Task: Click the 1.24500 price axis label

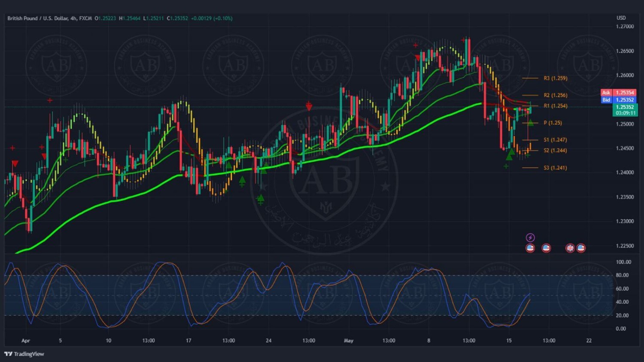Action: coord(625,148)
